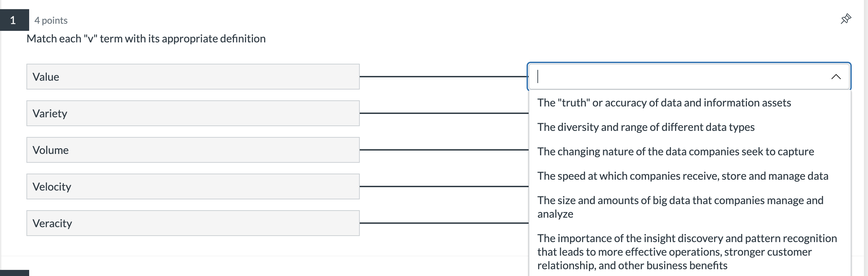868x276 pixels.
Task: Collapse the open dropdown with the chevron
Action: (836, 77)
